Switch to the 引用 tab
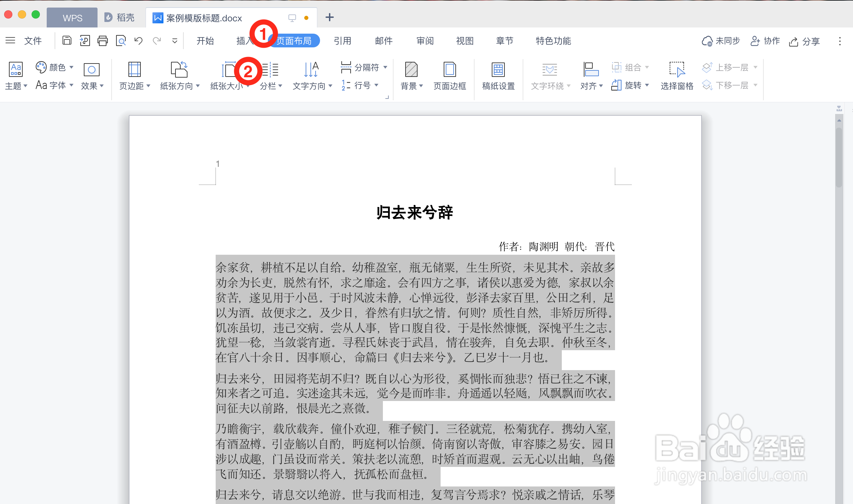Image resolution: width=853 pixels, height=504 pixels. [x=342, y=41]
